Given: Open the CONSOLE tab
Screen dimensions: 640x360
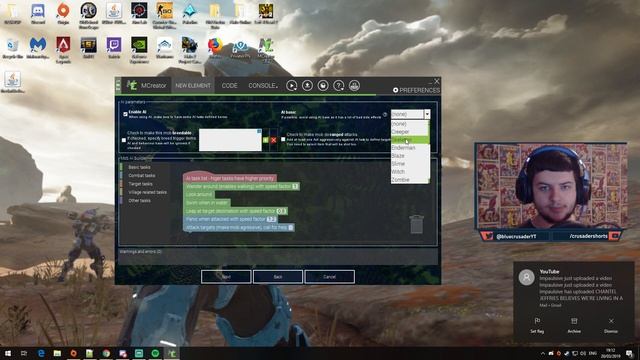Looking at the screenshot, I should 262,86.
